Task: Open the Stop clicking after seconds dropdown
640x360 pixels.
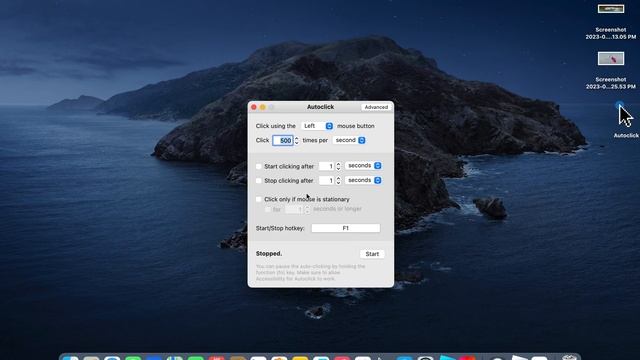Action: tap(363, 180)
